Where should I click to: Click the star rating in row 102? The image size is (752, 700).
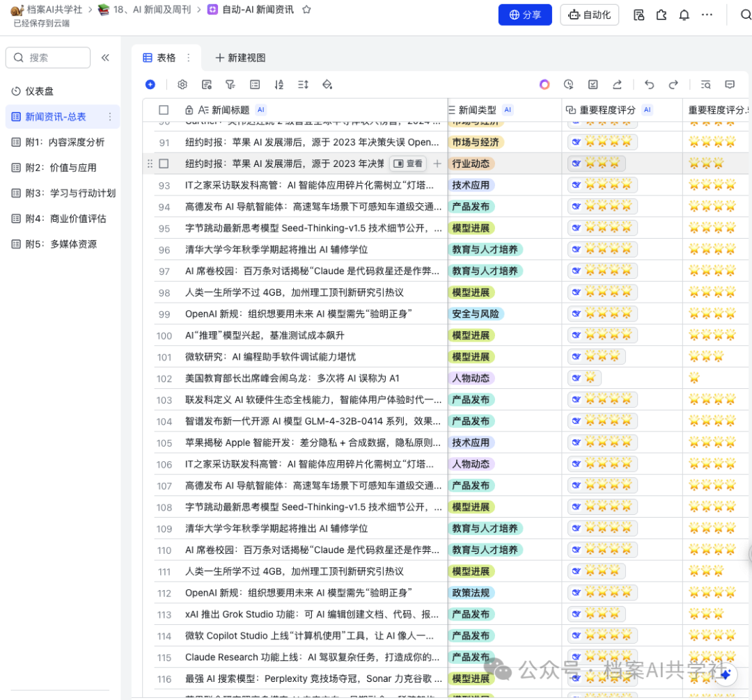(584, 378)
